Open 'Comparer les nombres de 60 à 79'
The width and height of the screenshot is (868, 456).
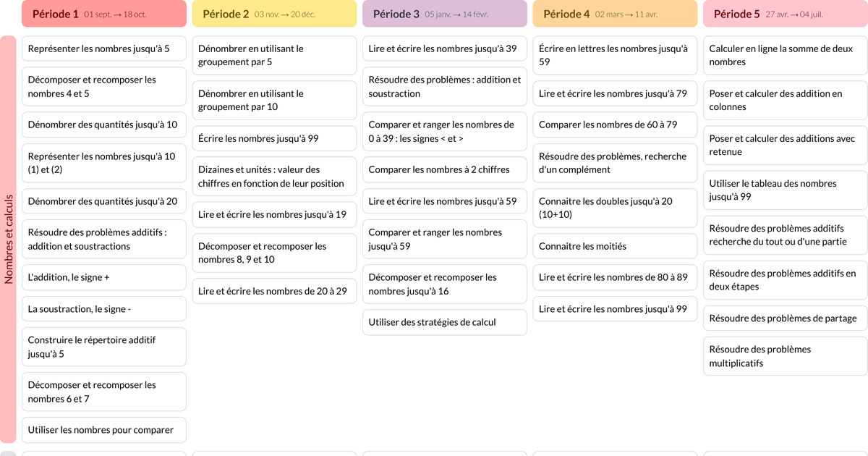(x=615, y=124)
